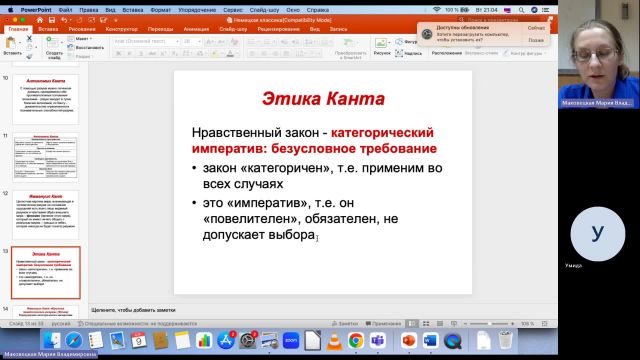The width and height of the screenshot is (640, 360).
Task: Save the presentation with the floppy icon
Action: click(52, 20)
